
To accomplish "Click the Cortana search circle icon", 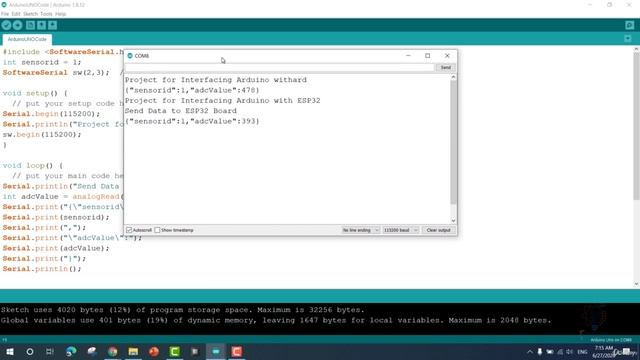I will click(30, 351).
